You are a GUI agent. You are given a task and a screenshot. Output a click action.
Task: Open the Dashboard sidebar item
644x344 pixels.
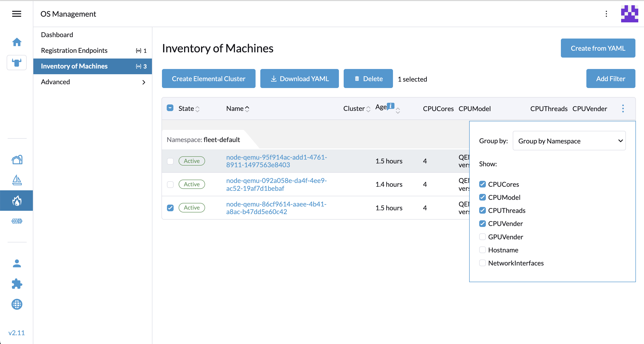click(x=57, y=35)
